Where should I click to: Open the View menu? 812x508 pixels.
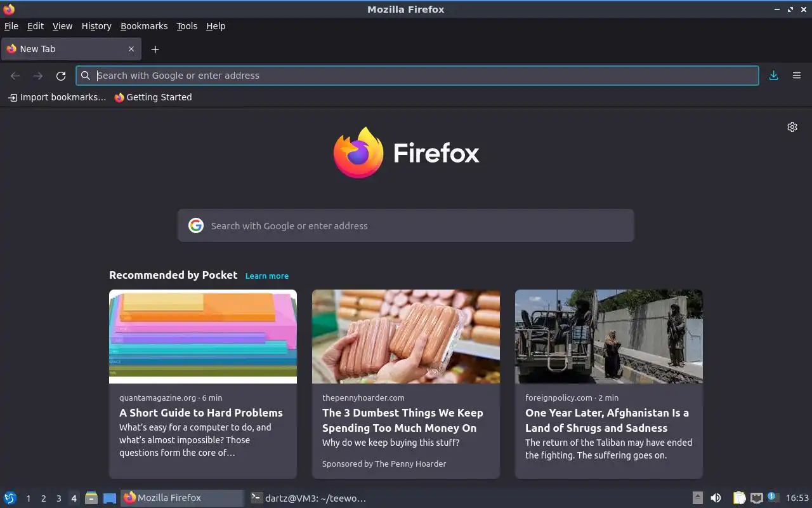tap(62, 26)
